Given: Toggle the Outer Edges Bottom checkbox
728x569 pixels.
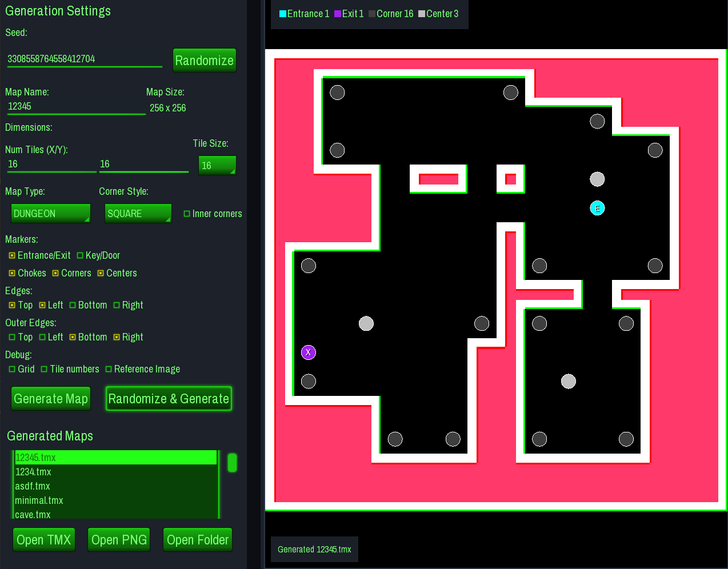Looking at the screenshot, I should 73,337.
